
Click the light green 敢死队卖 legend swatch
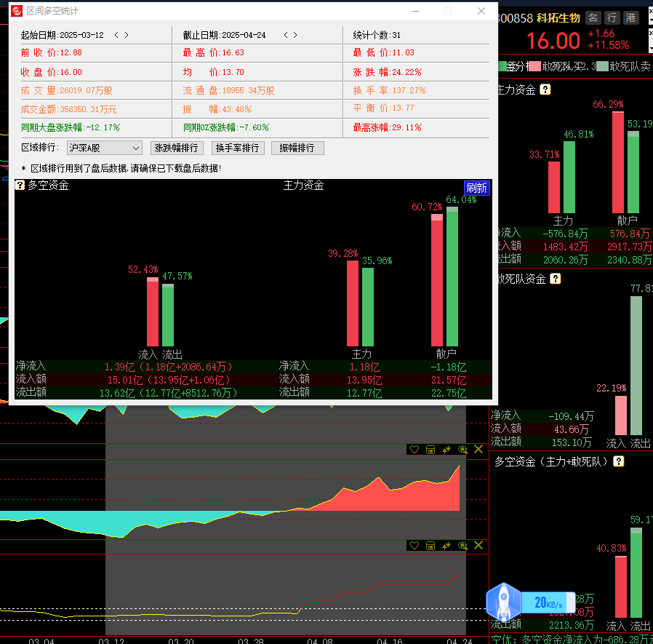click(602, 66)
